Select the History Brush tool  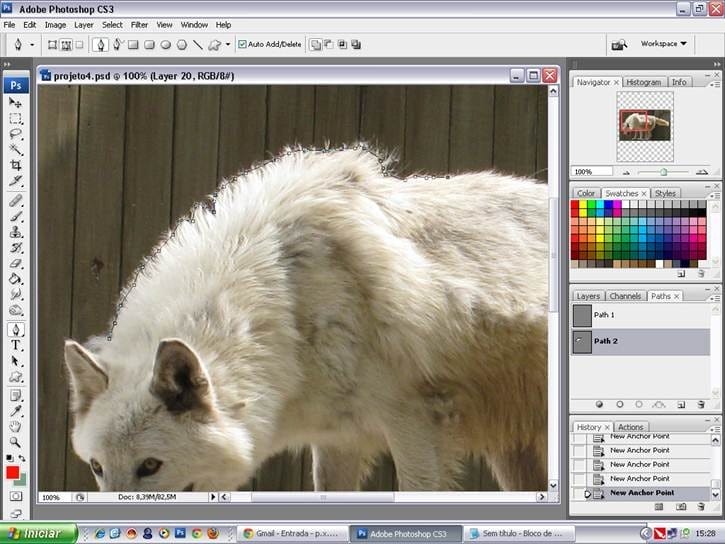16,248
